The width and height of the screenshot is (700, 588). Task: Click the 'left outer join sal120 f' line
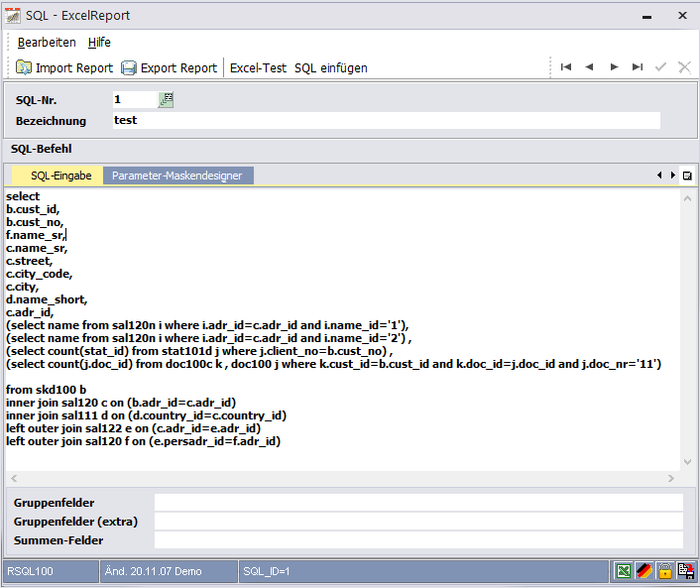point(144,442)
